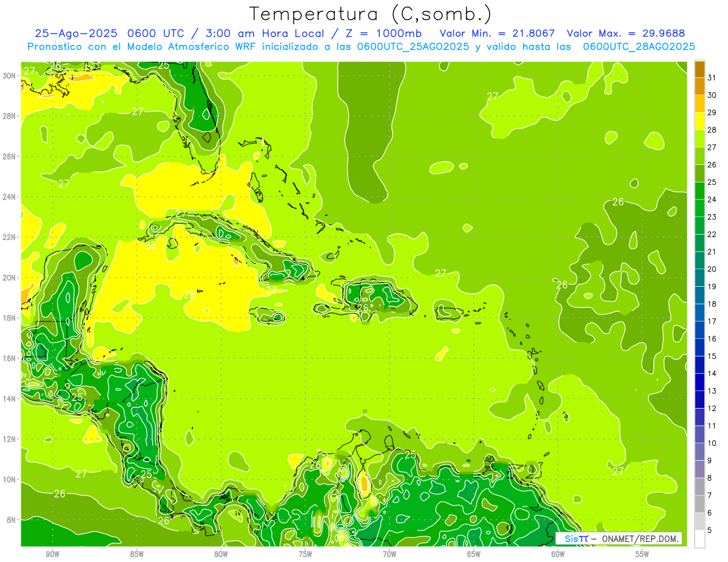Click the yellow legend swatch between 28 and 29
This screenshot has width=728, height=562.
click(699, 121)
